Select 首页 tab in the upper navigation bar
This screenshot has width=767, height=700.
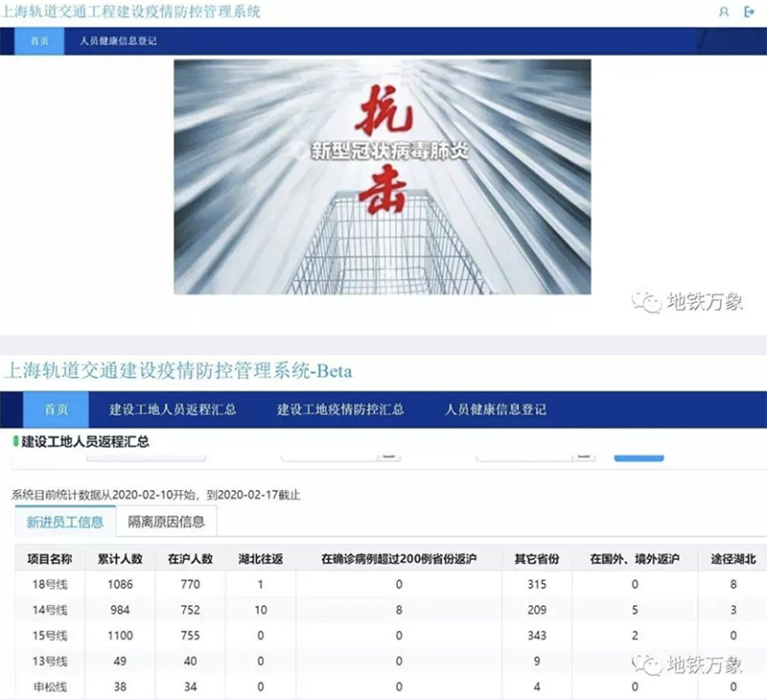(x=39, y=41)
